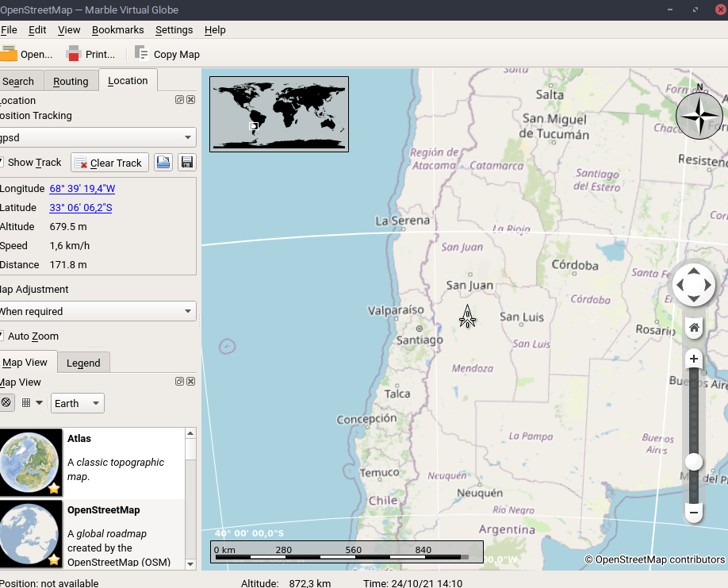Expand the gpsd position tracking dropdown
This screenshot has width=728, height=588.
[x=97, y=137]
